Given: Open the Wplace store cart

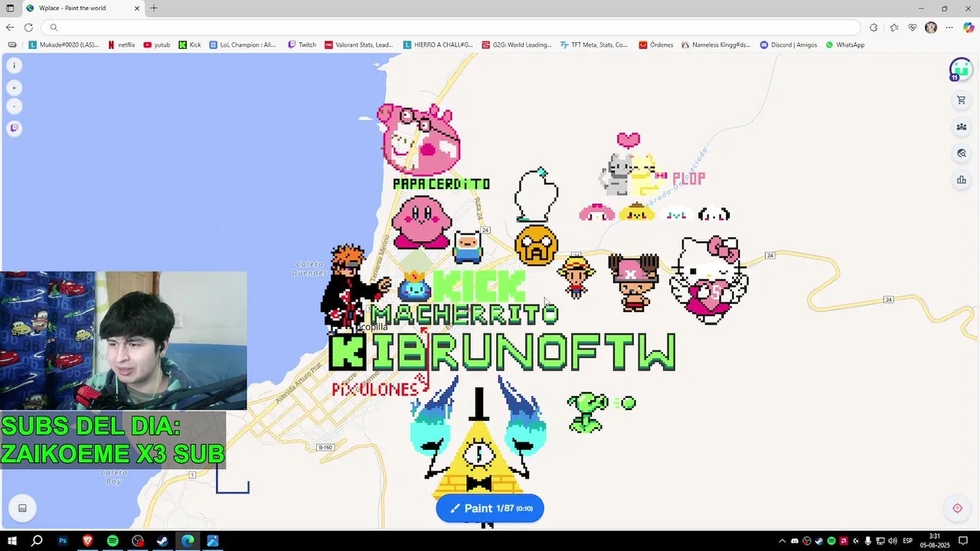Looking at the screenshot, I should pos(962,100).
